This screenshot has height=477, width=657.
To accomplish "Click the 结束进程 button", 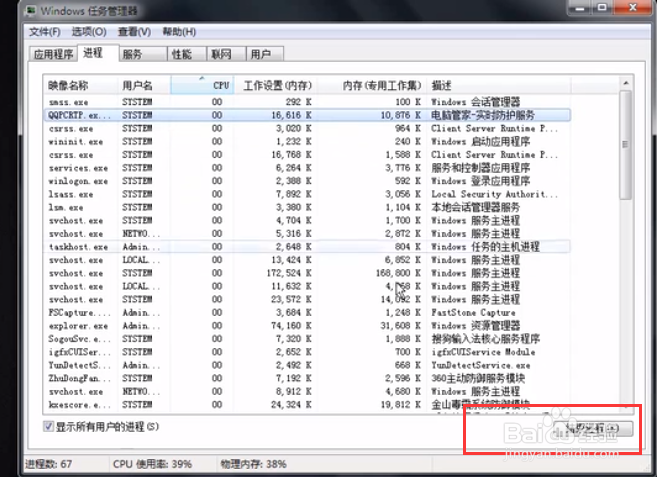I will tap(592, 428).
